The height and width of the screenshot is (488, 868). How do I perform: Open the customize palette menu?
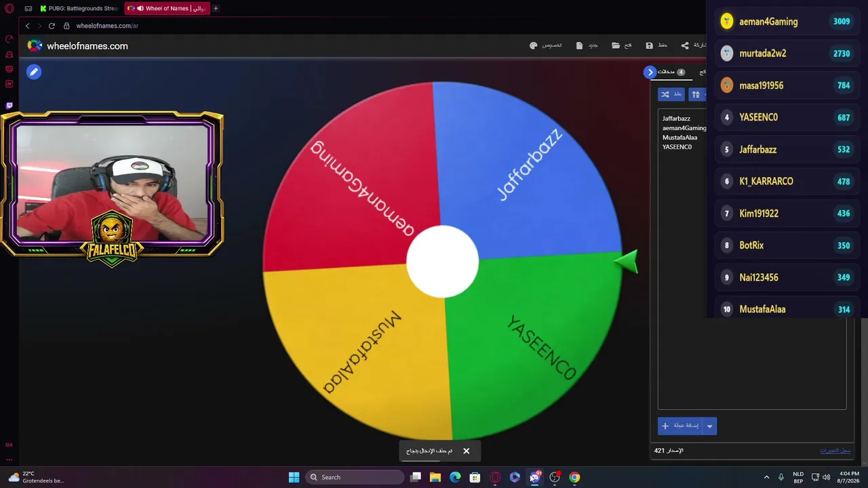(545, 45)
